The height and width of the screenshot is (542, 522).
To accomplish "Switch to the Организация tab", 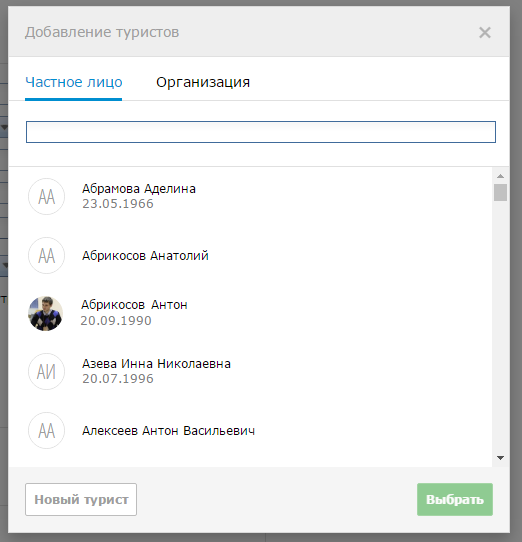I will pos(203,82).
